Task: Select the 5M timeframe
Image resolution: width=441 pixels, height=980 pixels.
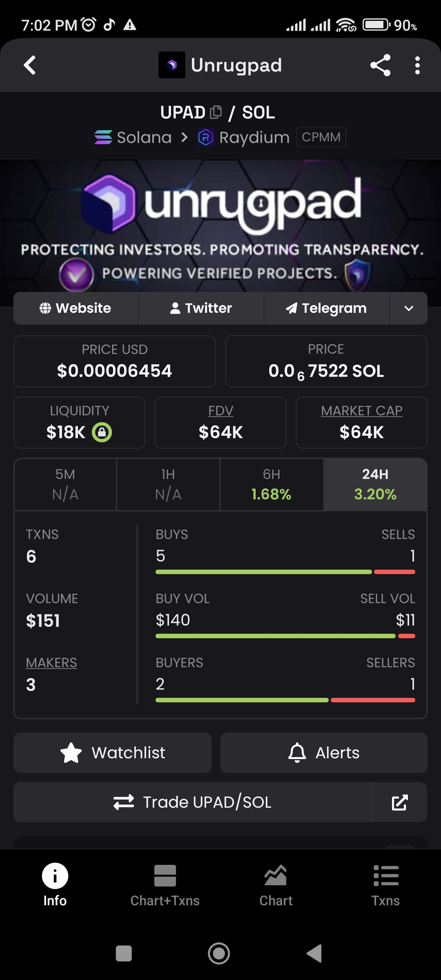Action: click(65, 484)
